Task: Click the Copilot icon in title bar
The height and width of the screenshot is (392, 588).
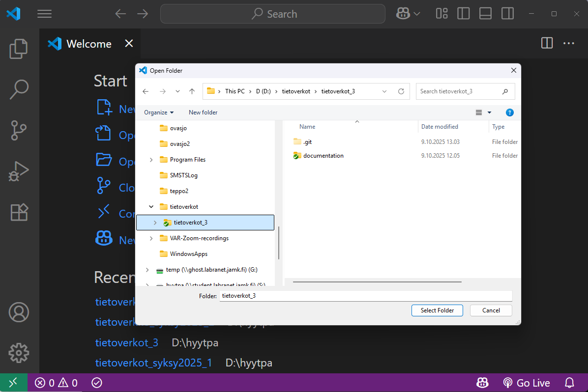Action: tap(403, 14)
